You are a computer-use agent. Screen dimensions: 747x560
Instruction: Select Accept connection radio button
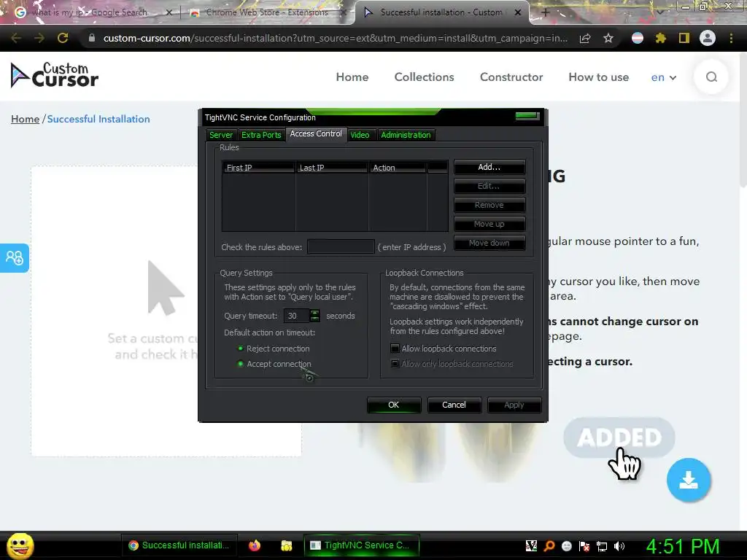coord(241,364)
